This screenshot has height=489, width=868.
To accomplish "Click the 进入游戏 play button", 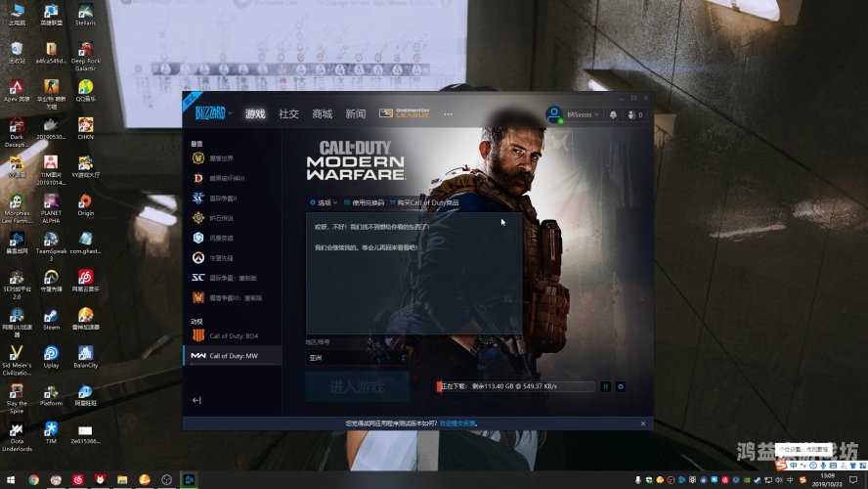I will click(x=356, y=387).
